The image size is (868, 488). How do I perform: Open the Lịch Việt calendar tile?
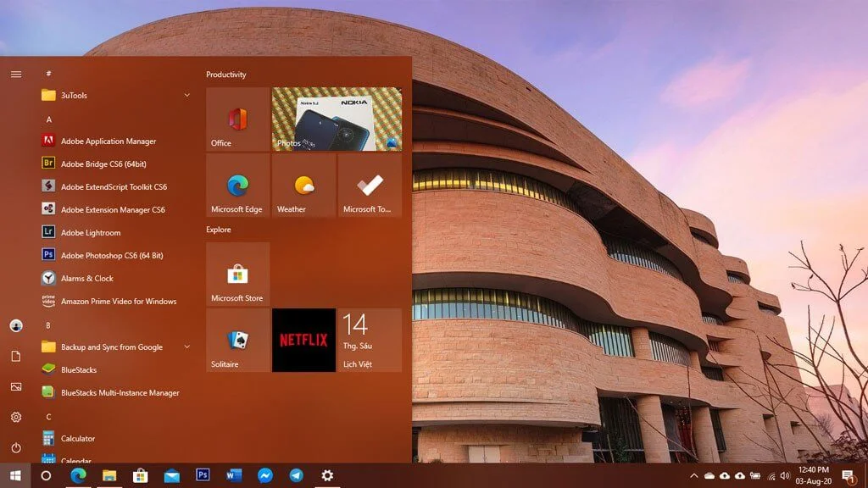pyautogui.click(x=370, y=341)
